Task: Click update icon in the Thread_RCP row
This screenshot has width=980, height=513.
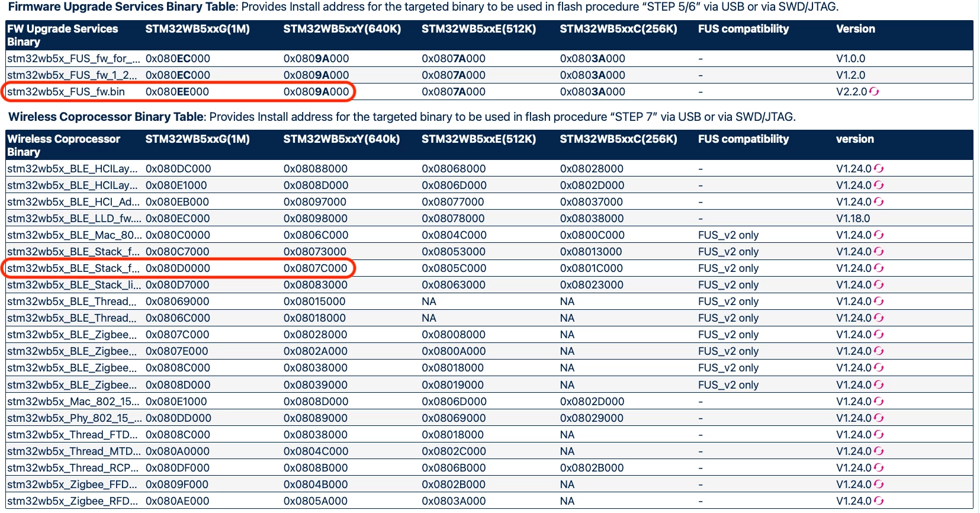Action: coord(879,467)
